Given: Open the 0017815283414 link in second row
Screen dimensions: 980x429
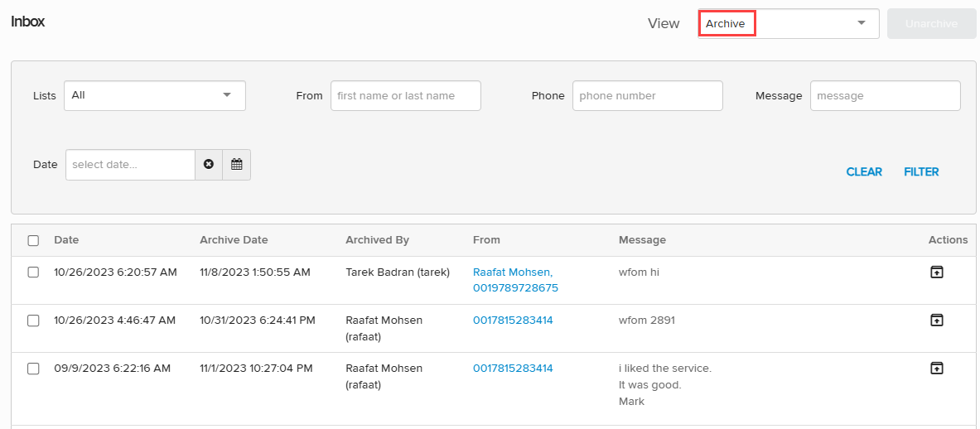Looking at the screenshot, I should [x=513, y=321].
